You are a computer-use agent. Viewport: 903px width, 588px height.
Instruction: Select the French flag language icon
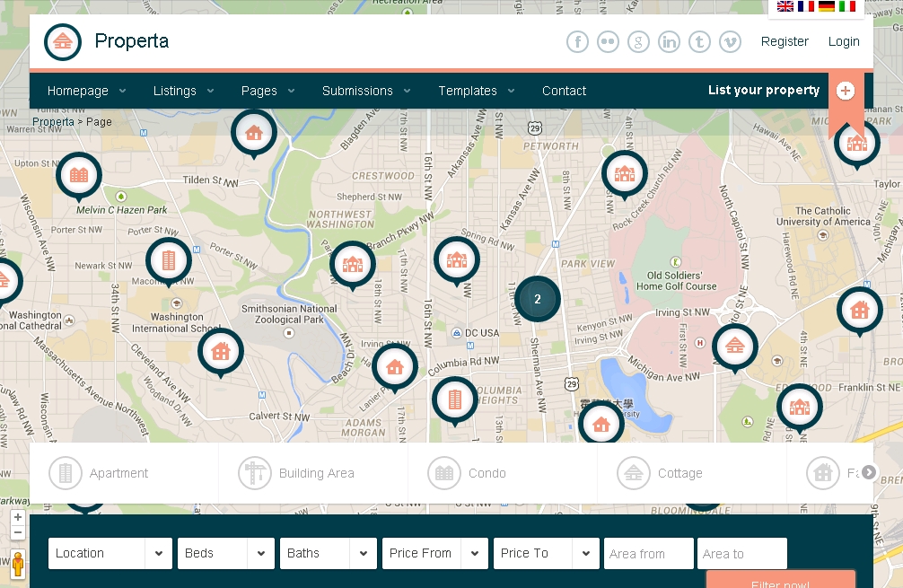806,6
